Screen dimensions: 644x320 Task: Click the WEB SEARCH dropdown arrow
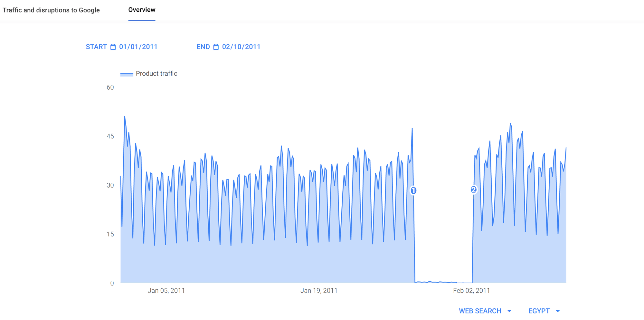(x=510, y=311)
